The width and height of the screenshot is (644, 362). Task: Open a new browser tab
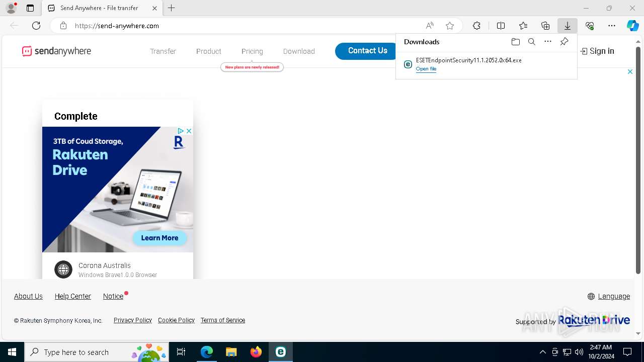tap(172, 8)
